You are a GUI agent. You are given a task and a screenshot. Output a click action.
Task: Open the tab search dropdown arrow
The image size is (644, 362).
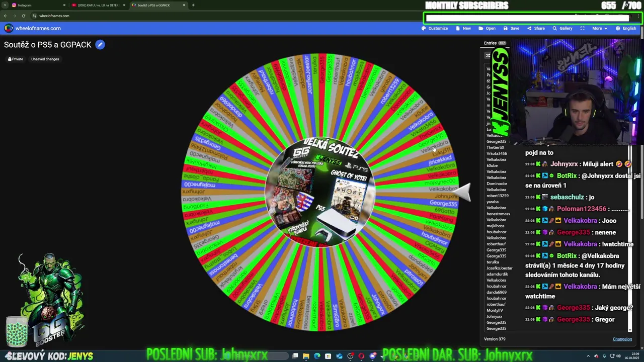click(x=5, y=5)
